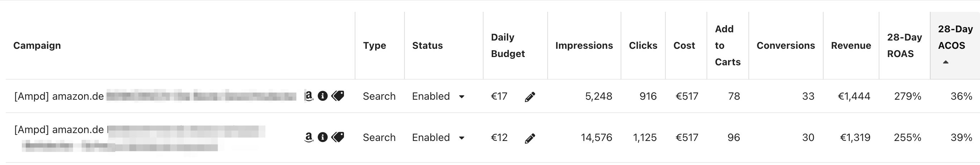Click Amazon icon in first campaign row
980x165 pixels.
[309, 96]
